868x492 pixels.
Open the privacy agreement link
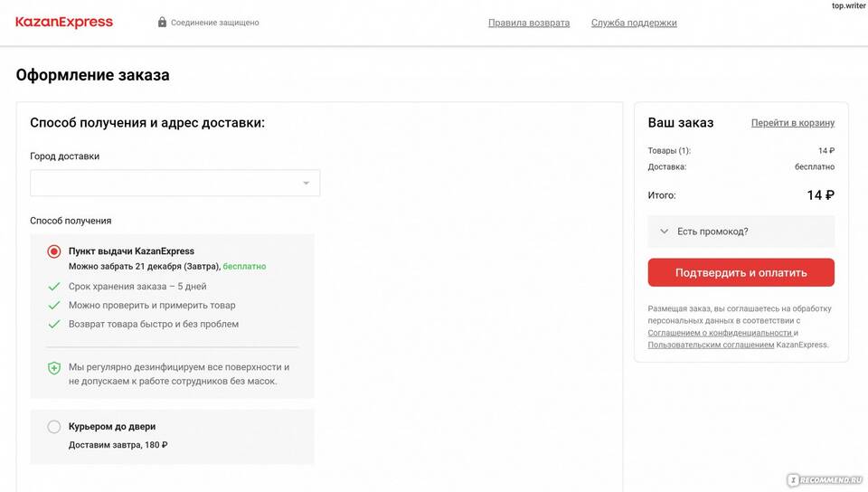(x=720, y=333)
